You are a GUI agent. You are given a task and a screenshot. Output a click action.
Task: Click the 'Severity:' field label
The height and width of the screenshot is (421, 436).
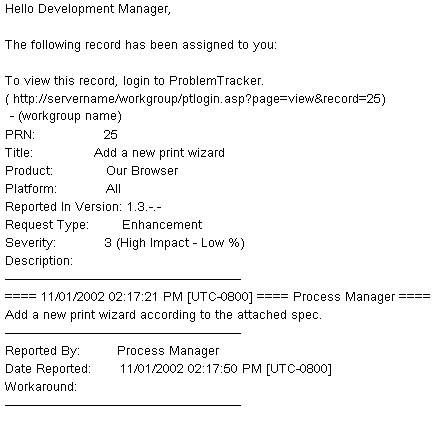coord(31,243)
